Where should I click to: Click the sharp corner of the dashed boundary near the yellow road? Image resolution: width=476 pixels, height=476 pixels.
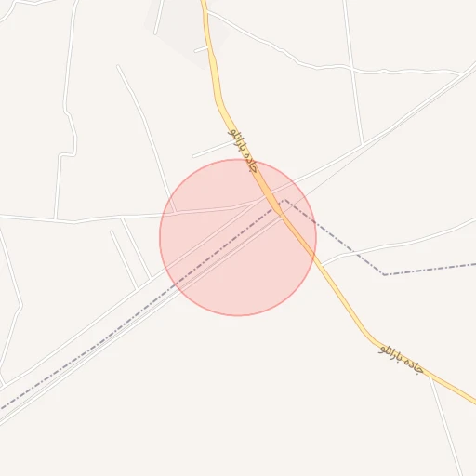point(284,200)
